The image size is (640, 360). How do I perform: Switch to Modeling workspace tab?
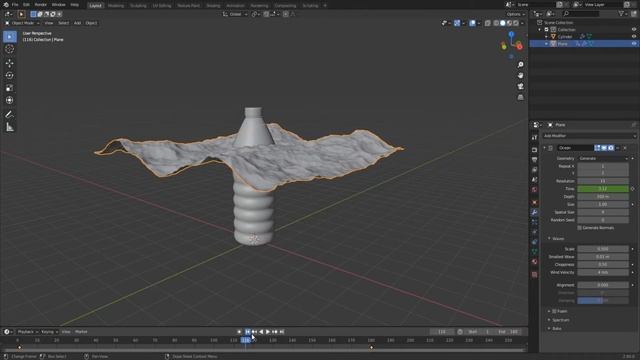pos(116,6)
